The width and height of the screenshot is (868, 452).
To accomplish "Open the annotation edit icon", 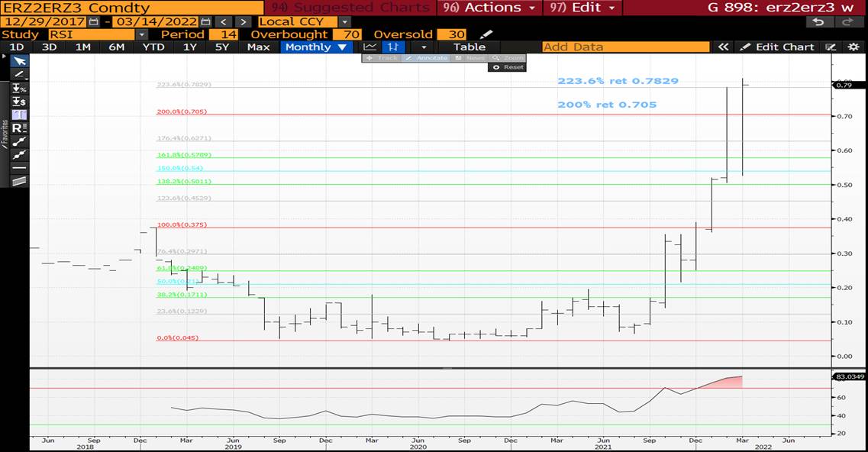I will [x=831, y=47].
